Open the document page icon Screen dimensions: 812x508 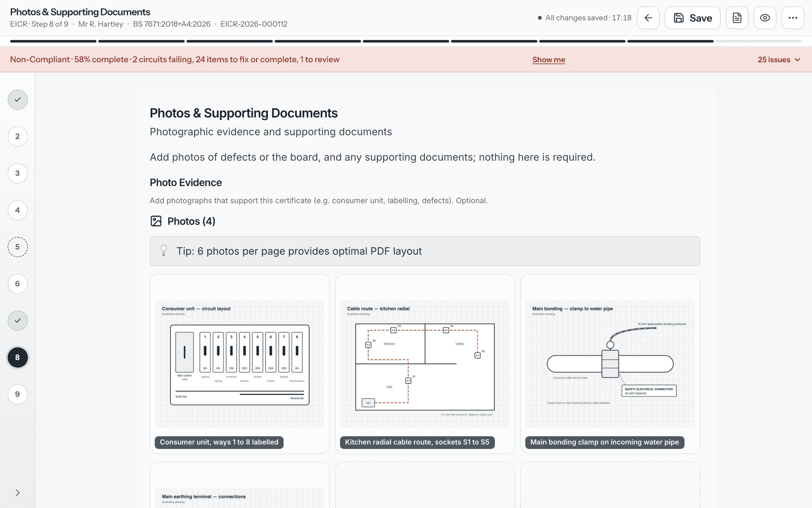(737, 18)
